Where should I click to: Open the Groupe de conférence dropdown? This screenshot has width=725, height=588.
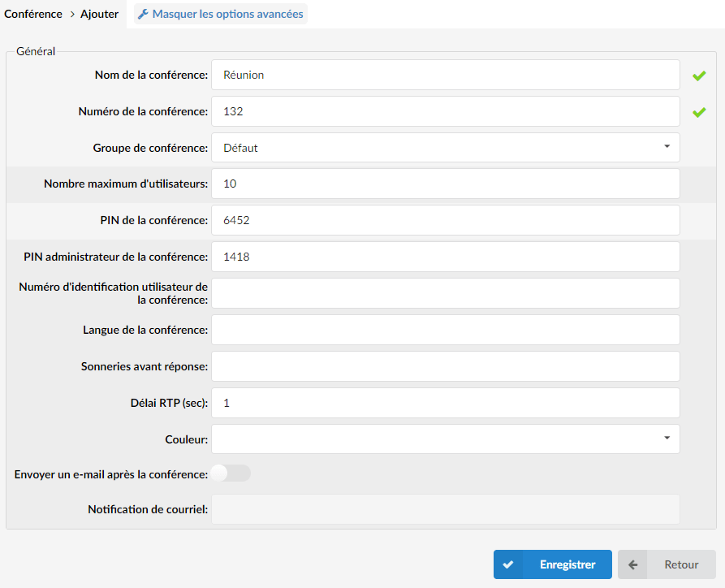pos(445,148)
